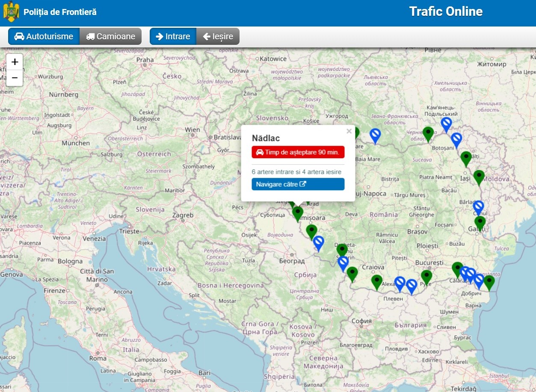
Task: Zoom in on the map
Action: point(15,62)
